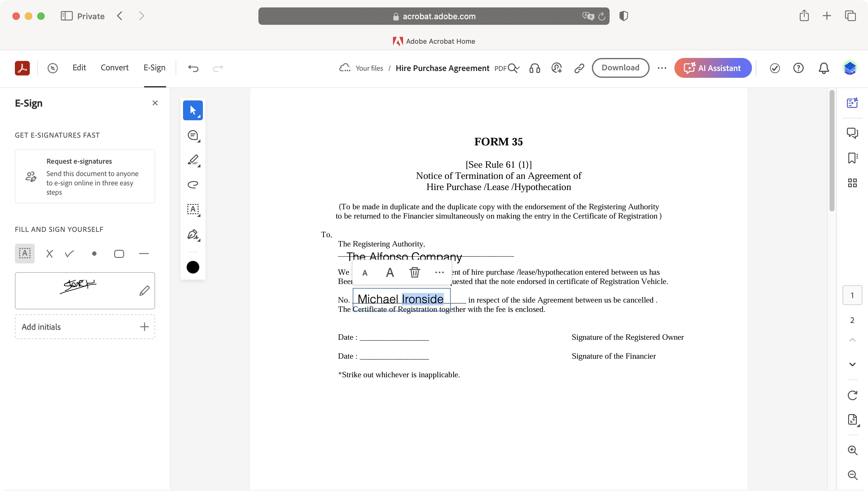The height and width of the screenshot is (491, 868).
Task: Choose the Select arrow tool
Action: [193, 110]
